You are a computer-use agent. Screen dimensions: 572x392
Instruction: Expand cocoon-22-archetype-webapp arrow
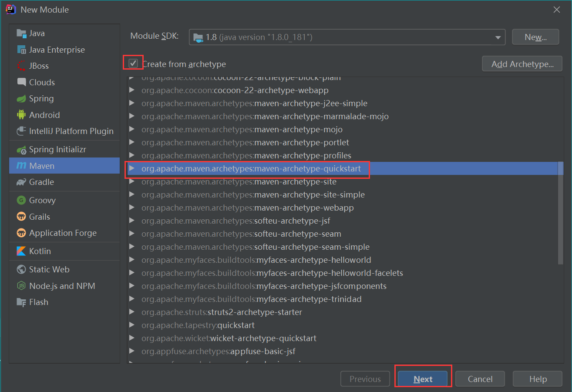[x=132, y=90]
